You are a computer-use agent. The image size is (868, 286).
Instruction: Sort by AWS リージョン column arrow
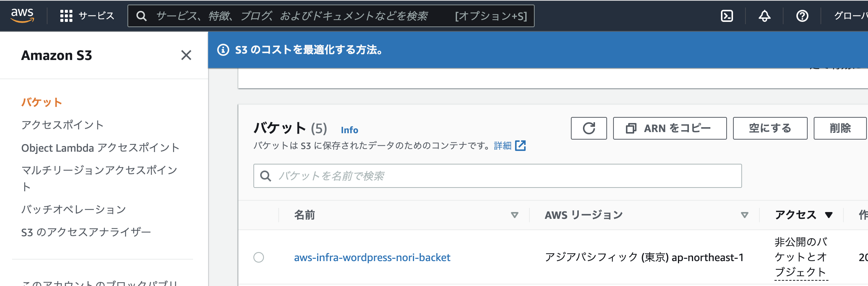[744, 215]
